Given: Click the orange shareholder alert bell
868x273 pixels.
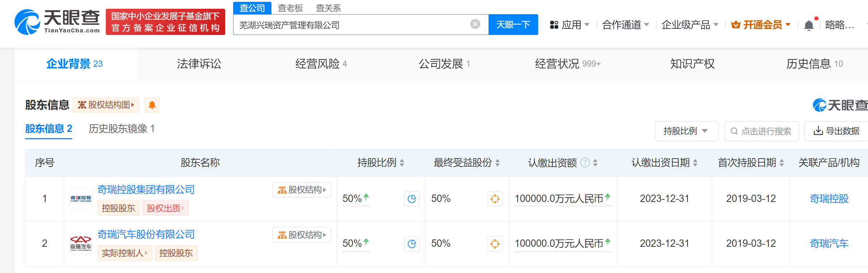Looking at the screenshot, I should pyautogui.click(x=152, y=105).
